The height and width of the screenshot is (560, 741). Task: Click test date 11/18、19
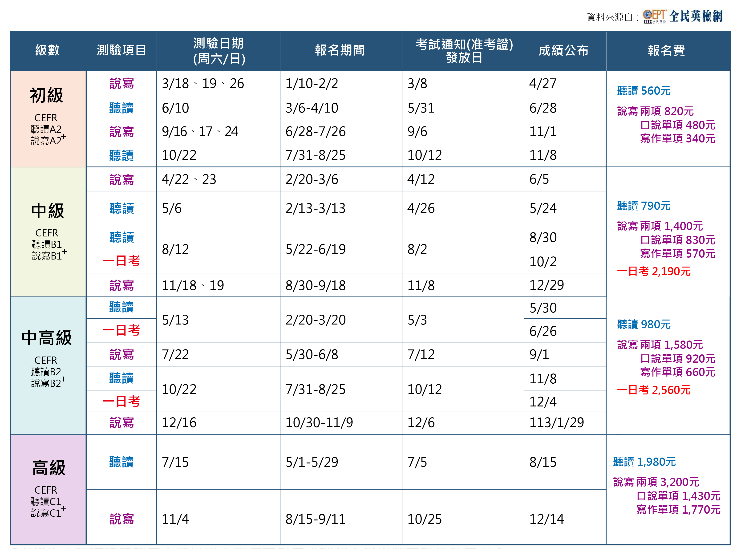tap(193, 285)
